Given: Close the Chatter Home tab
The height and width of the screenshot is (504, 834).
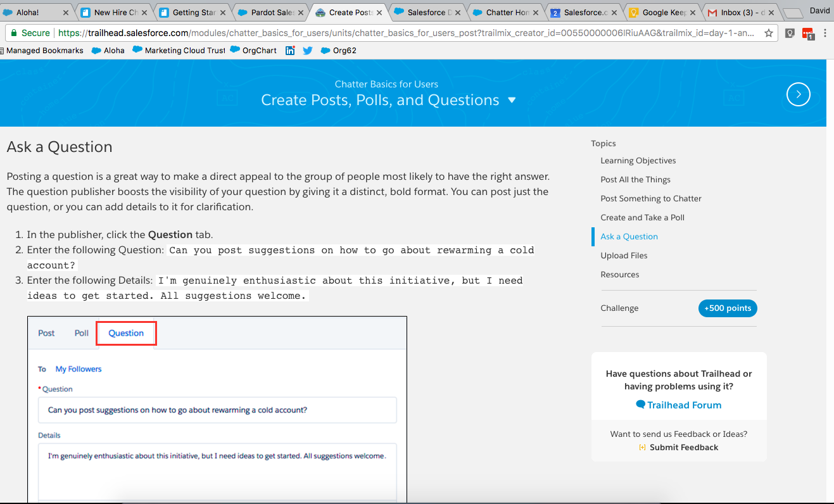Looking at the screenshot, I should 537,13.
